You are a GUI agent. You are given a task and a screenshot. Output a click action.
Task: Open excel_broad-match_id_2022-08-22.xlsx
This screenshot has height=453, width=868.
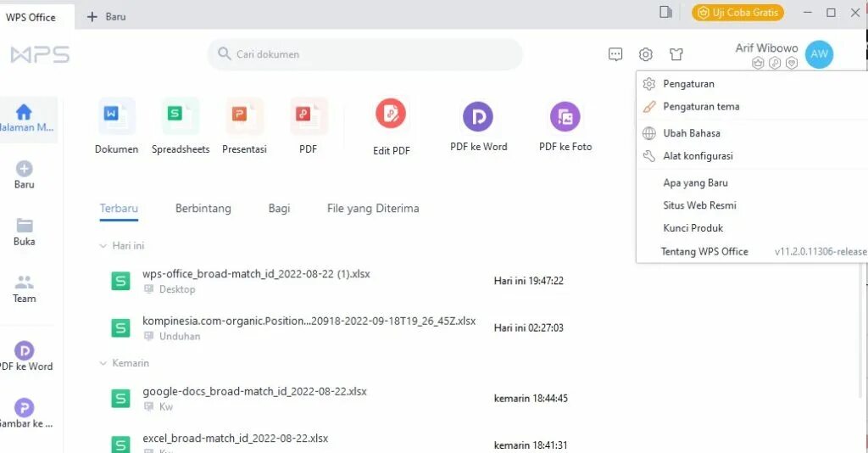236,439
